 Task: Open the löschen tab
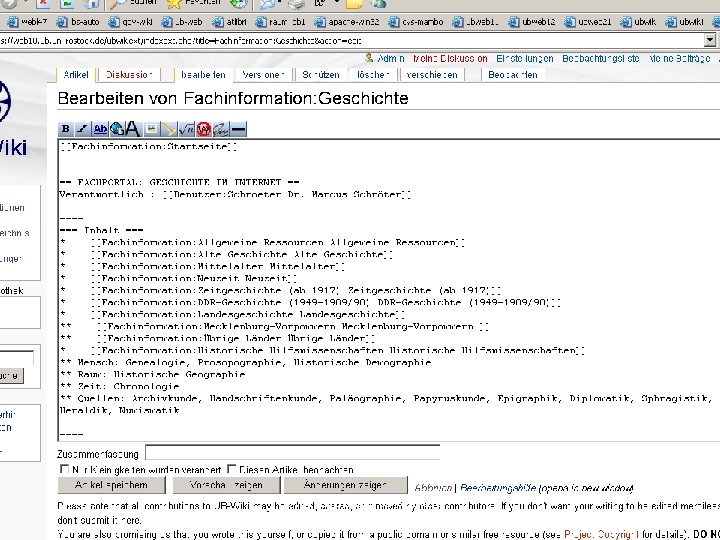[373, 75]
